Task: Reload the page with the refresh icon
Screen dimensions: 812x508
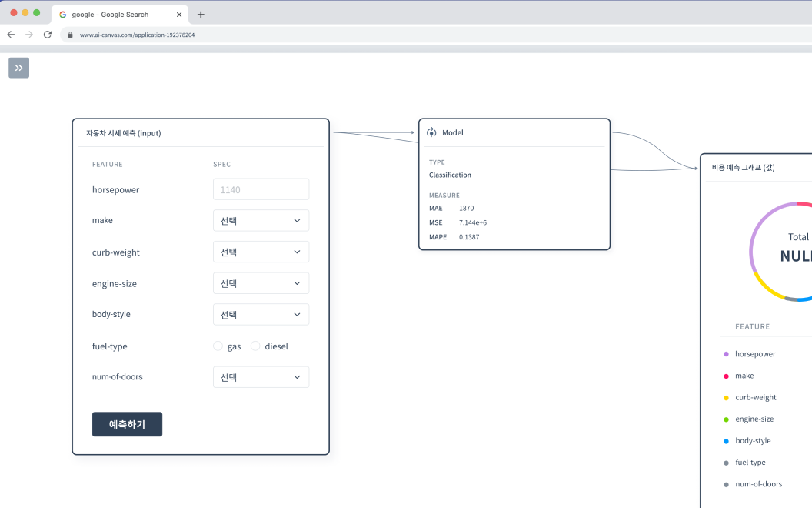Action: point(48,35)
